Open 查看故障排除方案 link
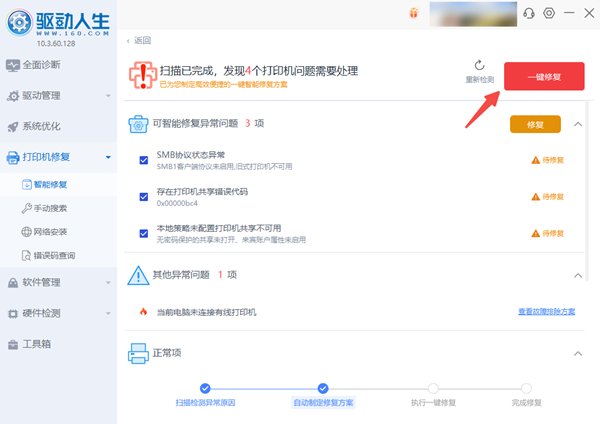 [546, 312]
